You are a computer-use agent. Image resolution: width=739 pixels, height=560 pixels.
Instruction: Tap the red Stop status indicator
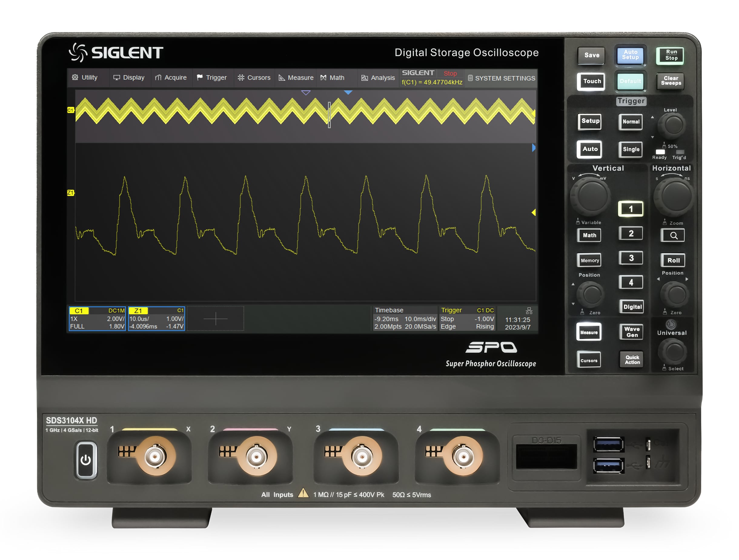pyautogui.click(x=450, y=74)
